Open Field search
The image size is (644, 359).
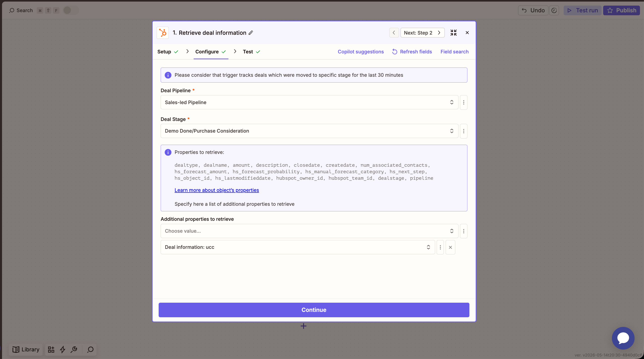coord(454,52)
